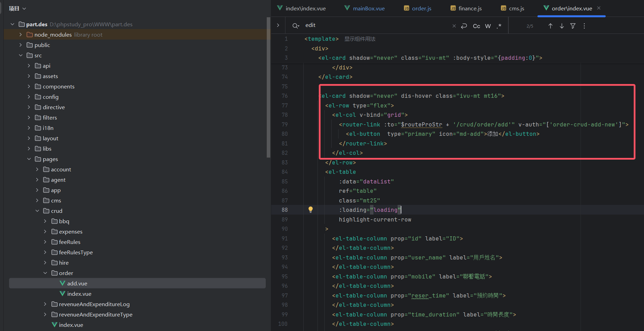Click the search input containing 'edit'
This screenshot has height=331, width=644.
click(376, 25)
